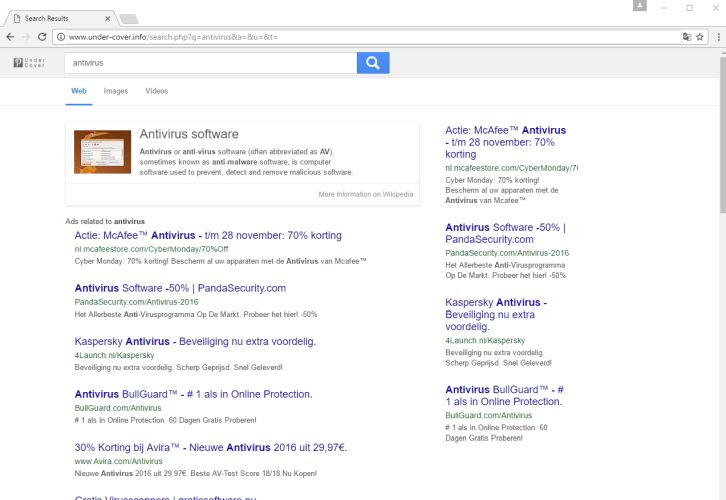Switch to the Web results tab
Image resolution: width=726 pixels, height=500 pixels.
tap(79, 91)
